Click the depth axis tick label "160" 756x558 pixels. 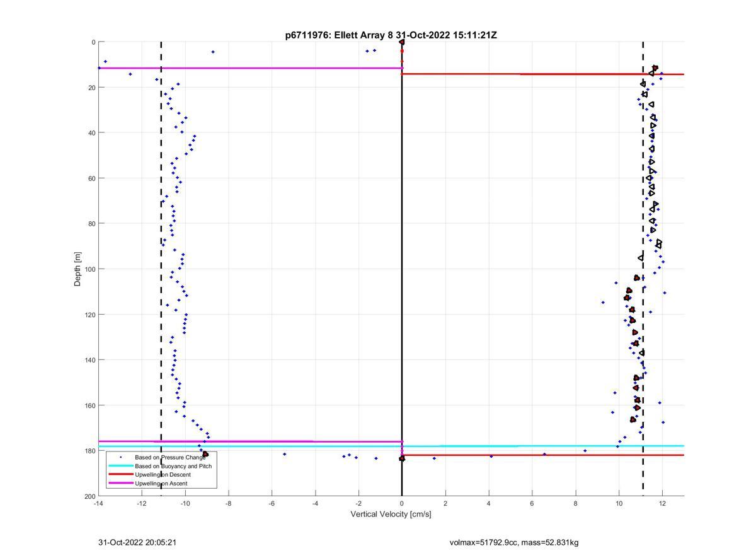coord(90,405)
